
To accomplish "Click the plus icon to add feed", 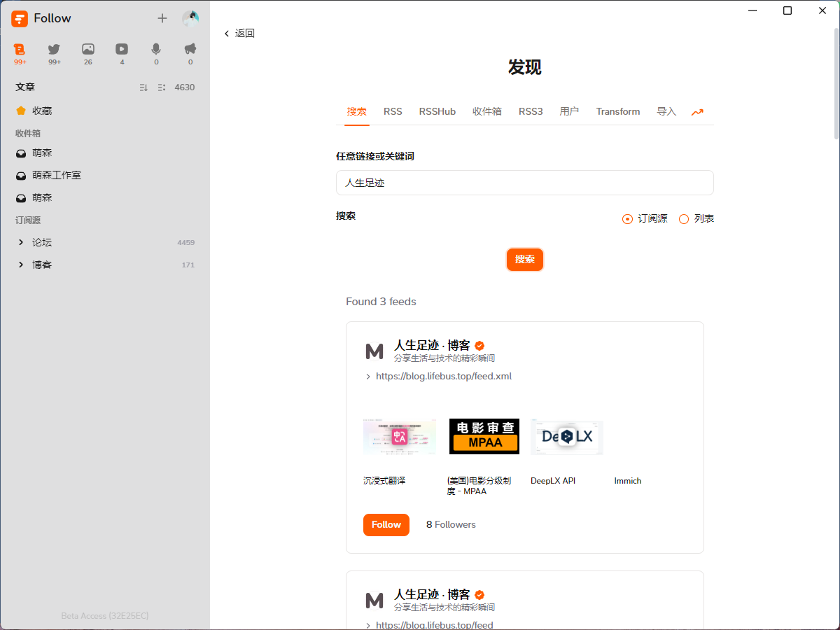I will [162, 18].
